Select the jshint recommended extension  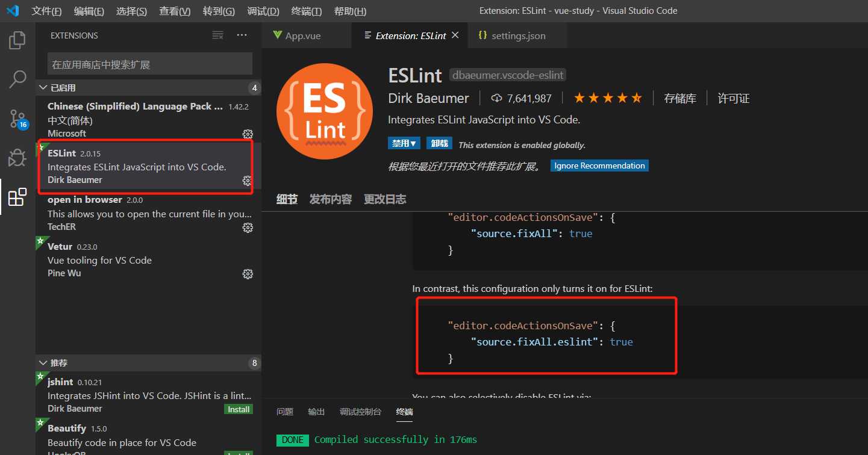148,395
